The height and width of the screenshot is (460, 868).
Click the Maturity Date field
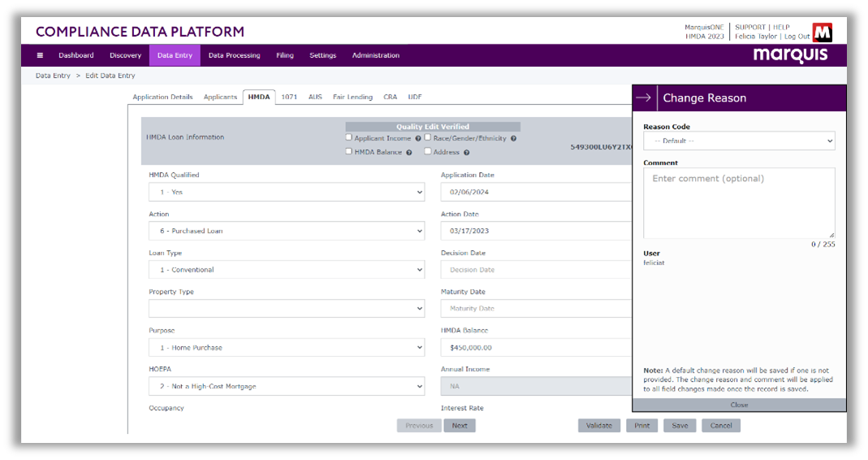(x=536, y=309)
